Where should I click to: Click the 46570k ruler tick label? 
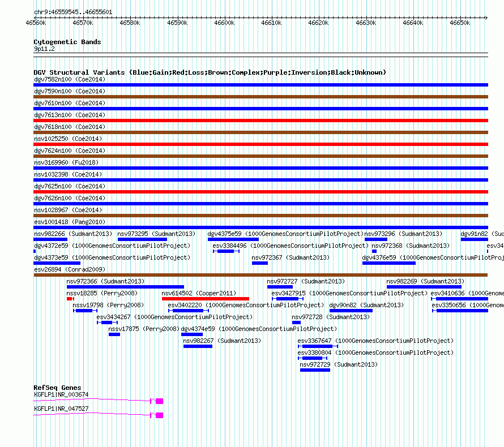pos(83,23)
